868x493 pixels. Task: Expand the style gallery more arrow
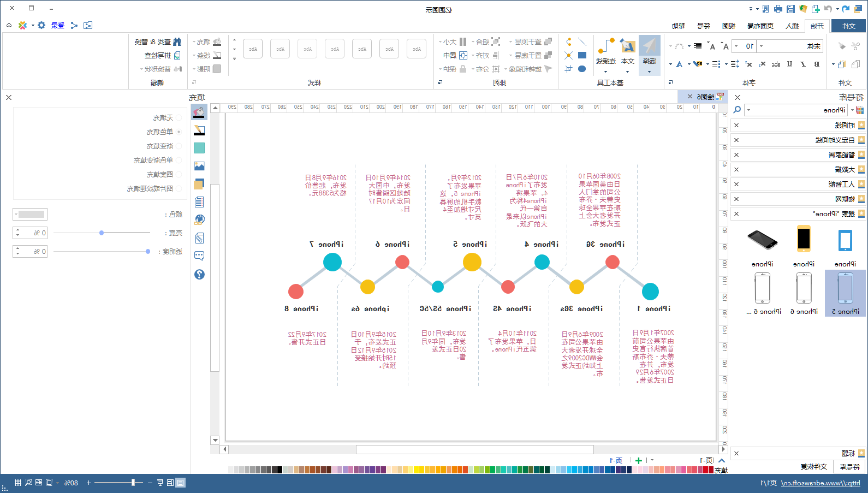point(234,58)
